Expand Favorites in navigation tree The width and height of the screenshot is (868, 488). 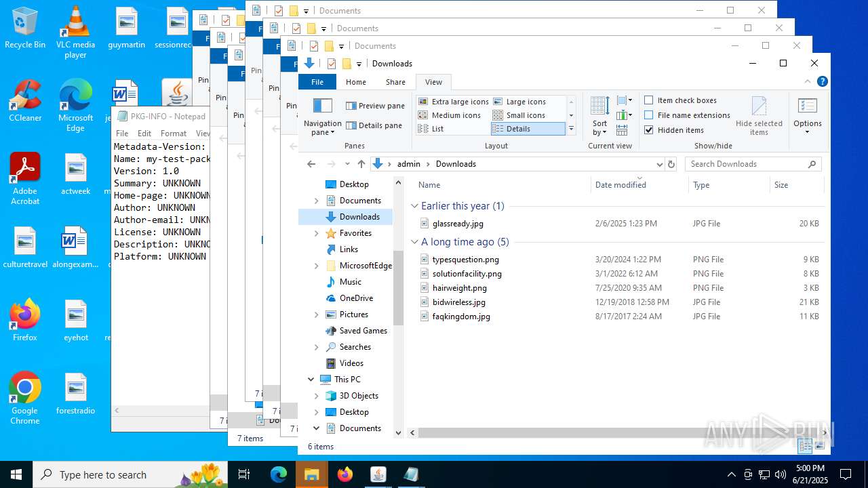(x=316, y=233)
